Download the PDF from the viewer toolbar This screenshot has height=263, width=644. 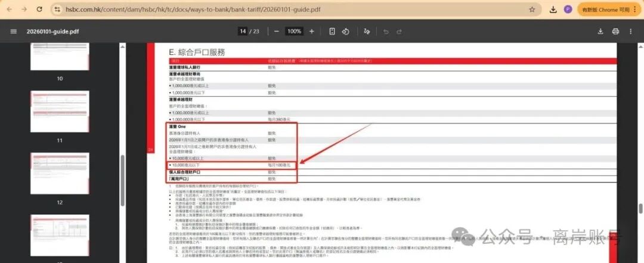[x=600, y=31]
